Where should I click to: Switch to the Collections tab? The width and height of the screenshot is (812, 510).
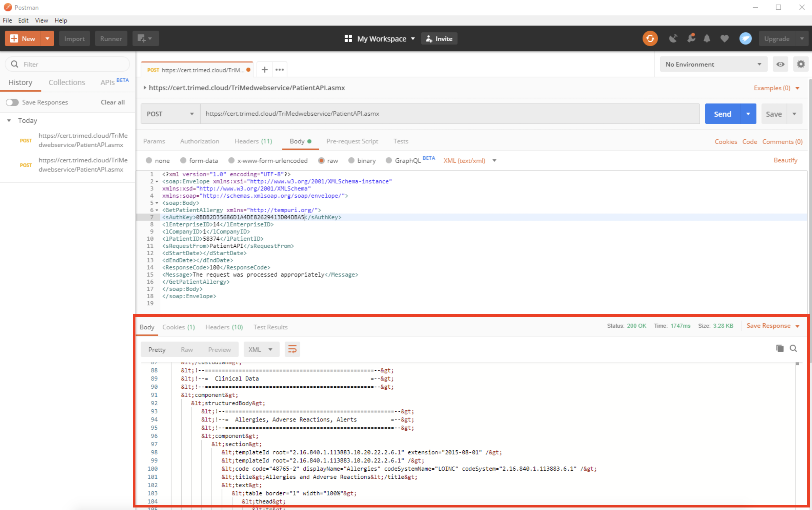click(x=67, y=82)
